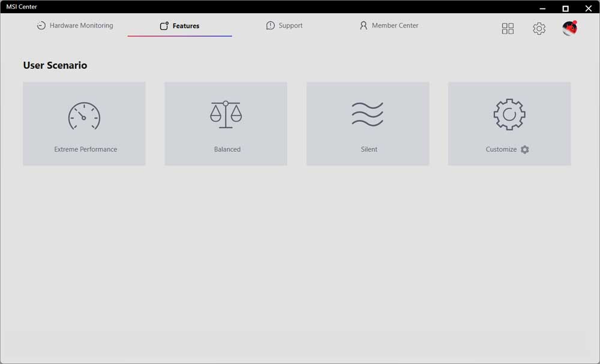The height and width of the screenshot is (364, 600).
Task: Click the Support exclamation bubble icon
Action: point(271,26)
